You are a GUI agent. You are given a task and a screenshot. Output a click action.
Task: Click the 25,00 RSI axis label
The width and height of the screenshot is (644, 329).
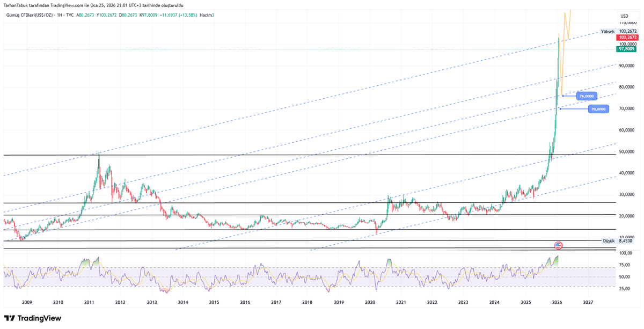pos(624,289)
